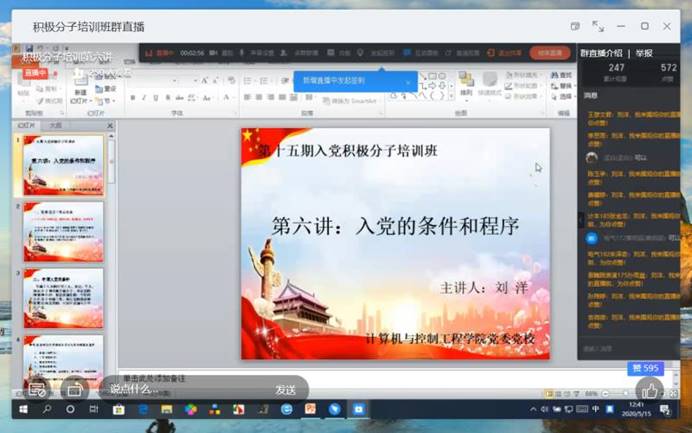Click the Convert to SmartArt button
Image resolution: width=692 pixels, height=433 pixels.
tap(350, 101)
